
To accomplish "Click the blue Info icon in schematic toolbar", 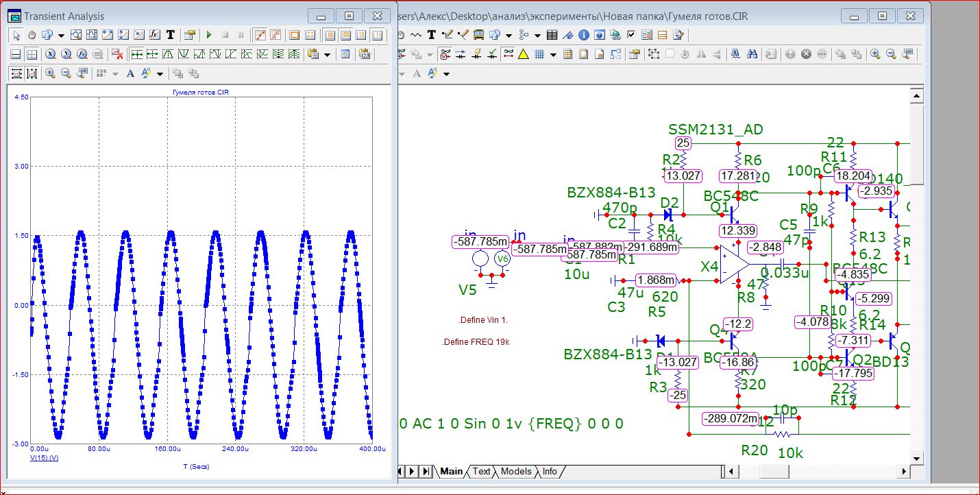I will [x=583, y=35].
